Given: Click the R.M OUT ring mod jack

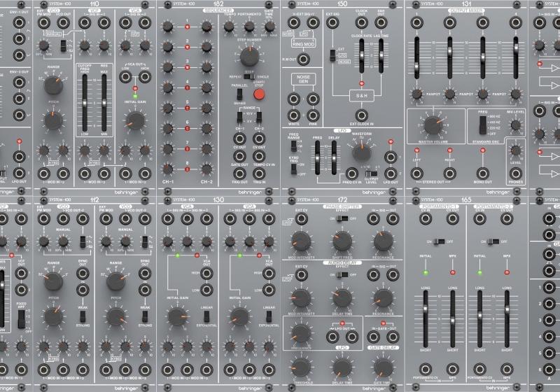Looking at the screenshot, I should tap(303, 59).
